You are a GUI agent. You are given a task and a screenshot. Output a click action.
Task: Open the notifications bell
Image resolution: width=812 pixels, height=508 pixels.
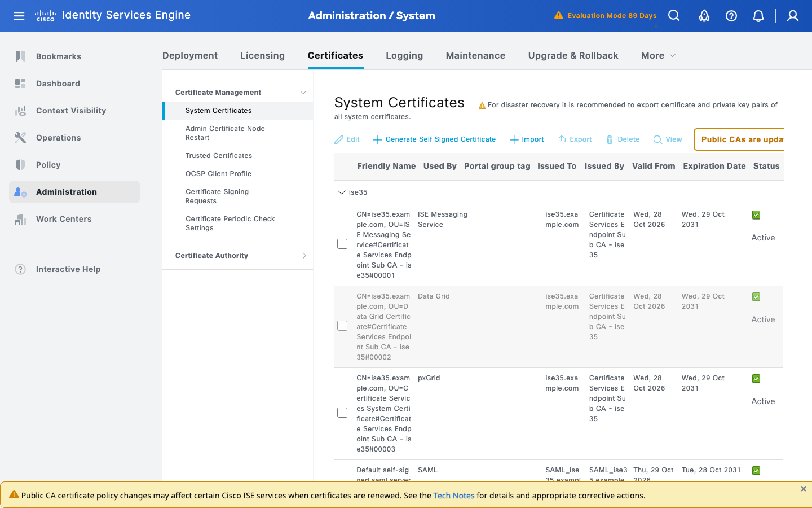pos(758,16)
